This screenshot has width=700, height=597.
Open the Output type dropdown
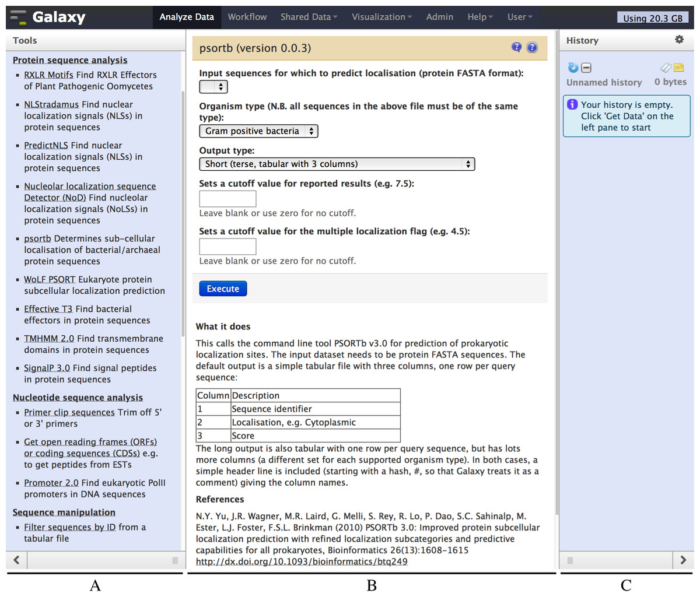[x=337, y=164]
